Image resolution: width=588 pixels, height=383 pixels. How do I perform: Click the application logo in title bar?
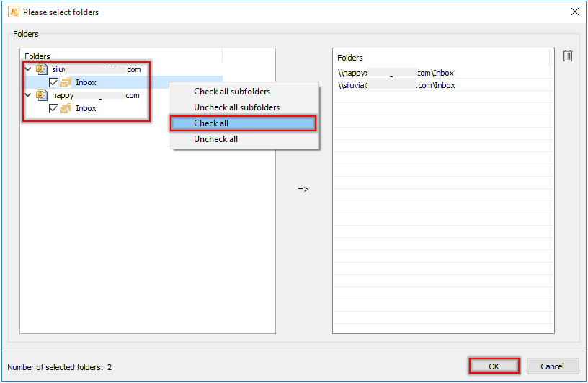point(13,12)
